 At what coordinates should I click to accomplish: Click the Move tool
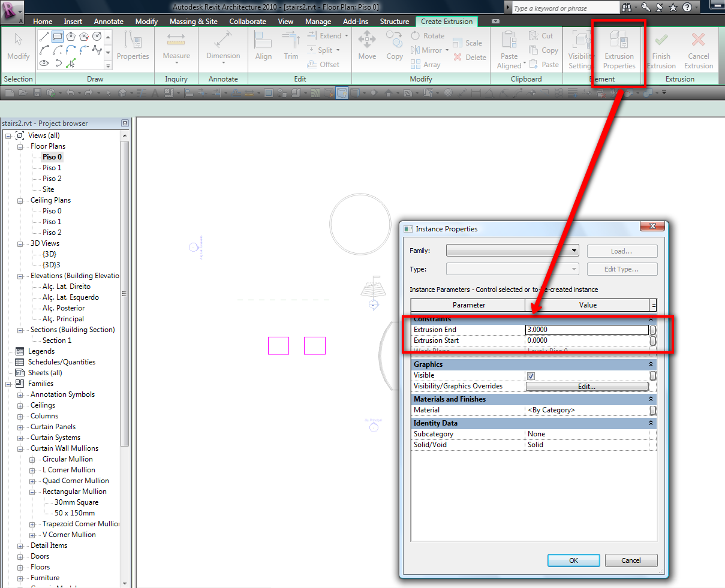tap(367, 46)
